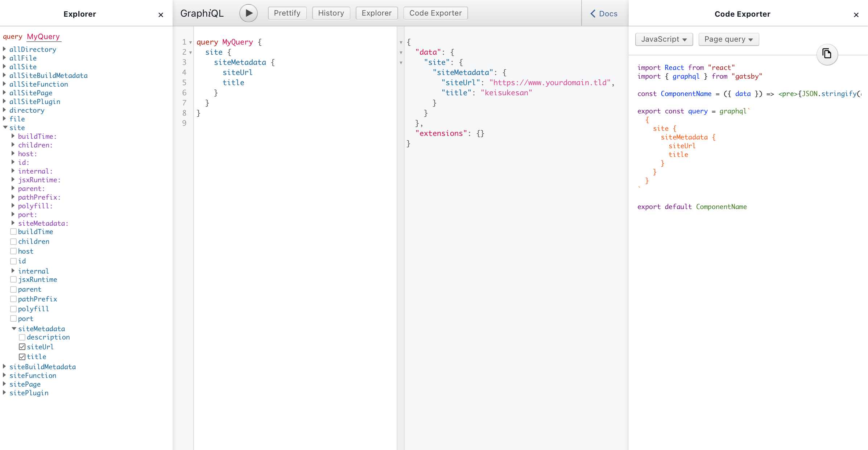Run the query with the play button
This screenshot has height=450, width=868.
point(248,13)
